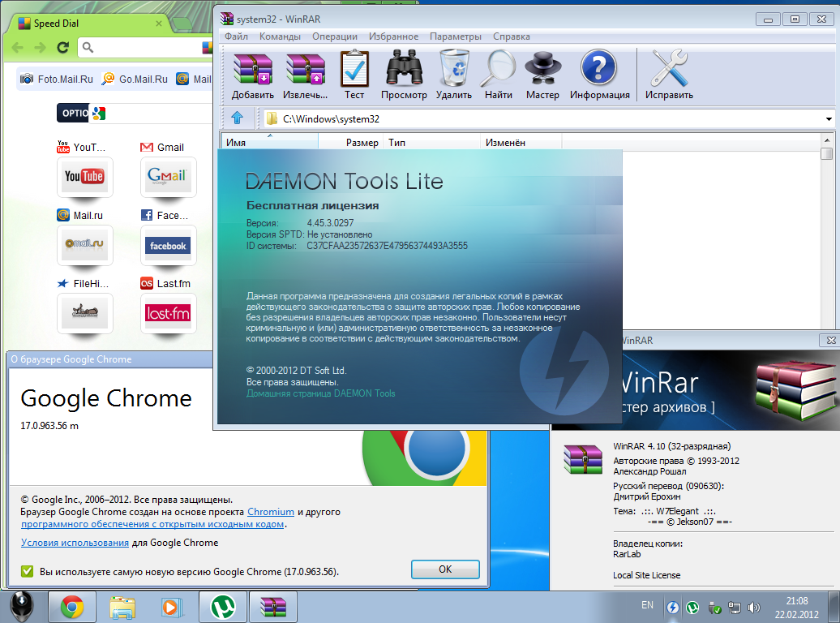Open the Last.fm speed dial thumbnail

pyautogui.click(x=168, y=313)
